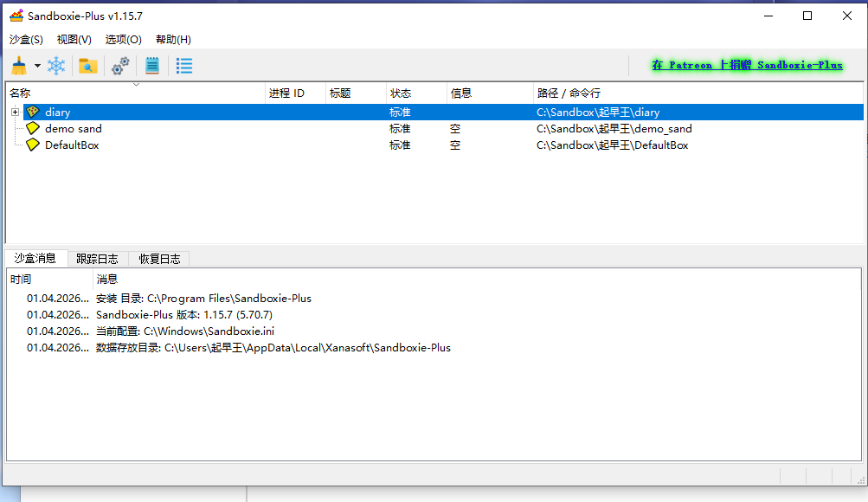Click path C:\Sandbox\起早王\demo_sand
The width and height of the screenshot is (868, 502).
pyautogui.click(x=614, y=129)
